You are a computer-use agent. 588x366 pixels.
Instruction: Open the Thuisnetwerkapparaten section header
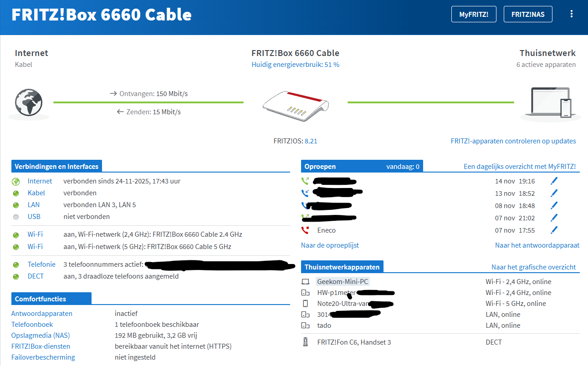pos(342,267)
